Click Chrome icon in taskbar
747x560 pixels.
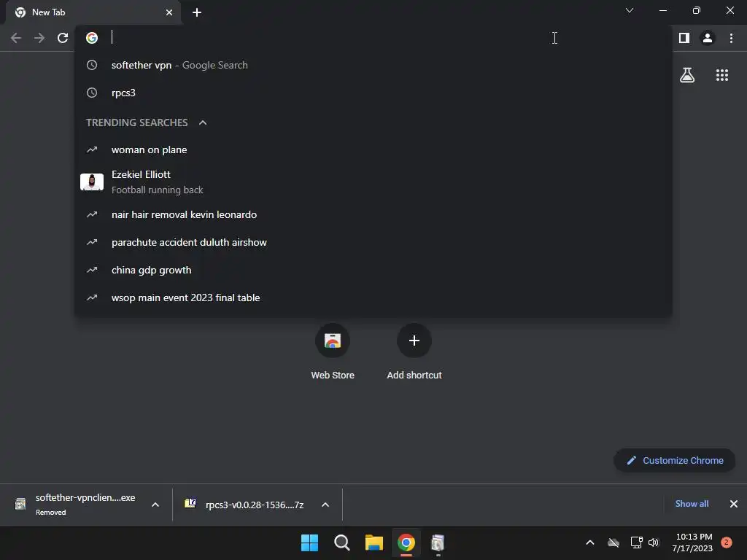coord(406,542)
